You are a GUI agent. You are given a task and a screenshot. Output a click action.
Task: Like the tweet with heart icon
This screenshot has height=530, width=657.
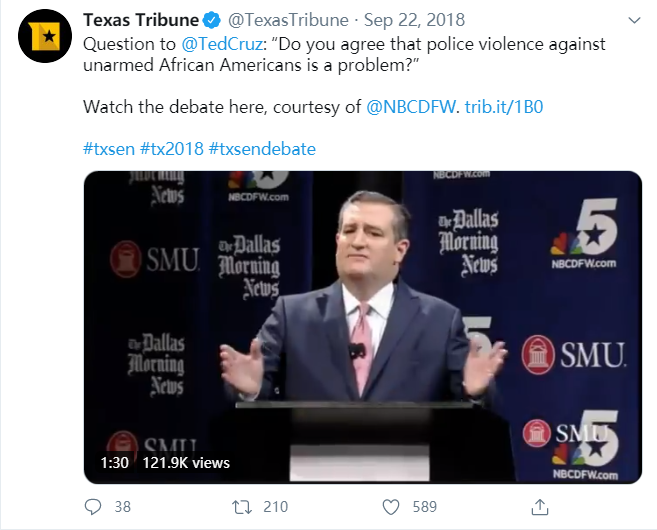pos(390,507)
